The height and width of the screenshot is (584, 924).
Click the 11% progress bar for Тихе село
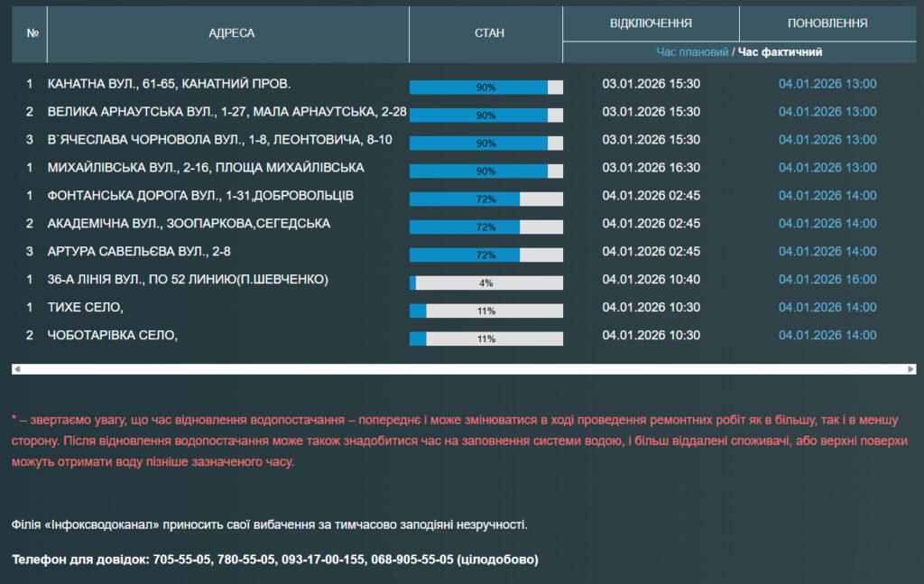[x=486, y=311]
